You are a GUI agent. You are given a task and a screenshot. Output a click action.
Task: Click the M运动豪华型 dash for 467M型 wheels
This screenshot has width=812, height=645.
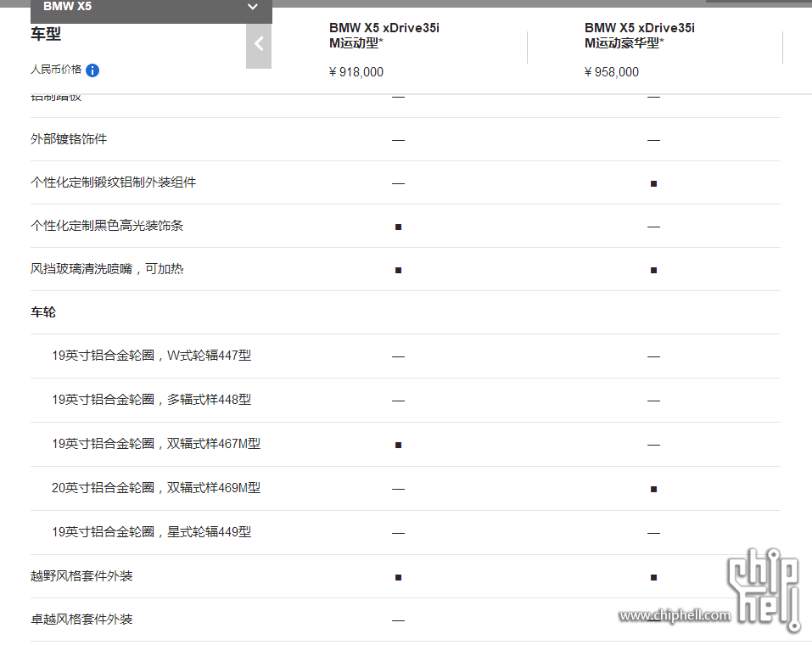(653, 445)
